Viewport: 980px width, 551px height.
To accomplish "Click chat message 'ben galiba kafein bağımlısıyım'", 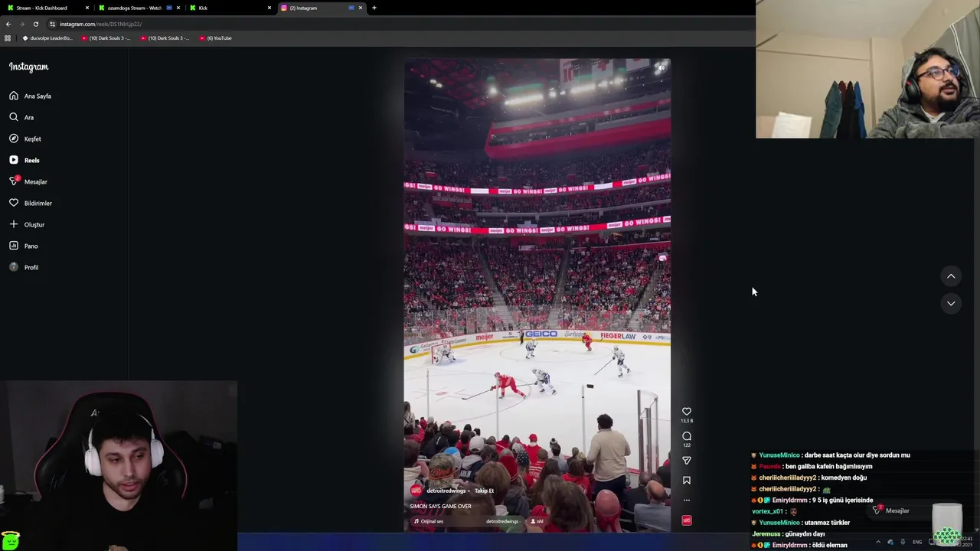I will 828,466.
